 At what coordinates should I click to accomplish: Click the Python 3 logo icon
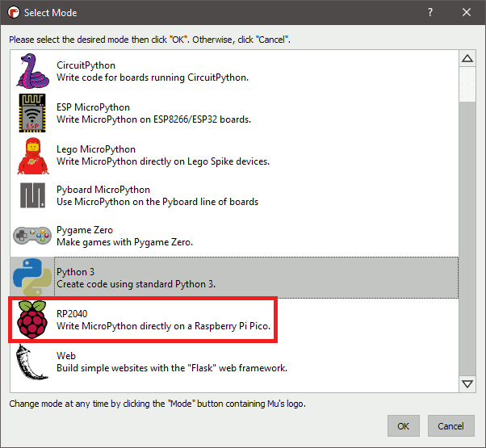[x=32, y=277]
